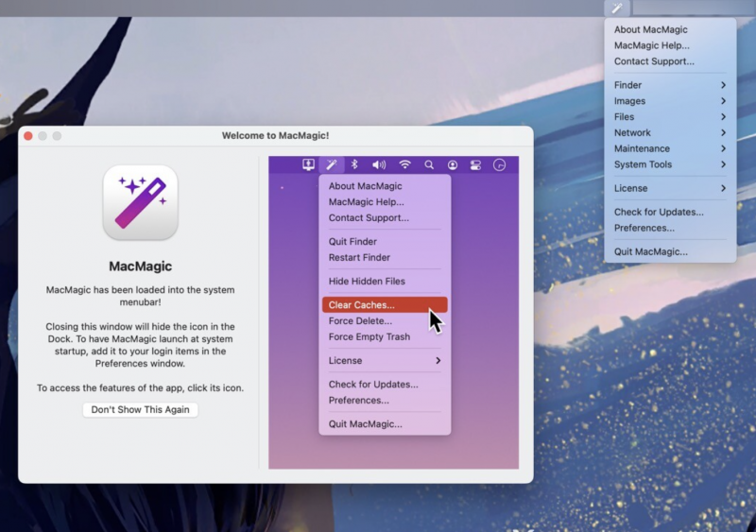Click MacMagic Help in the preview image

(x=385, y=201)
